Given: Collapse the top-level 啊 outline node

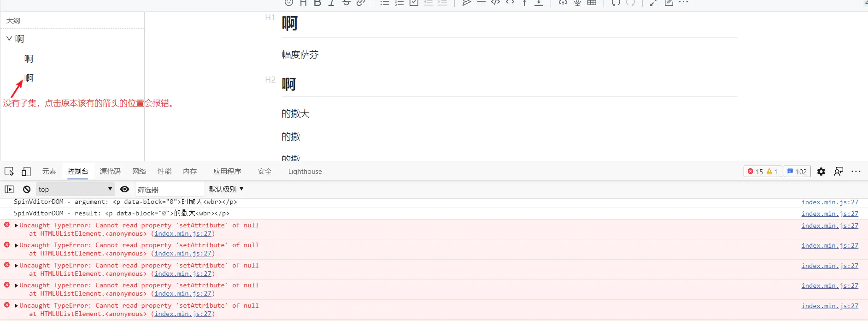Looking at the screenshot, I should pos(9,39).
